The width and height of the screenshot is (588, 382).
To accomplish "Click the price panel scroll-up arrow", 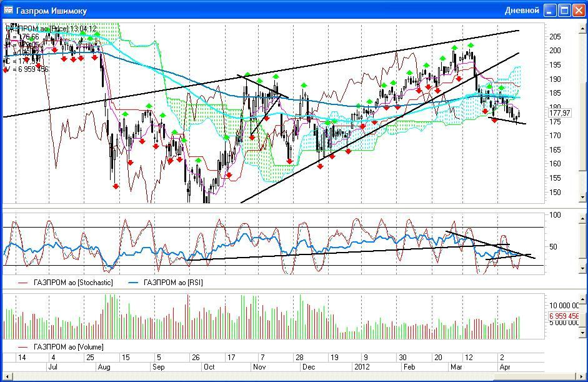I will coord(582,28).
